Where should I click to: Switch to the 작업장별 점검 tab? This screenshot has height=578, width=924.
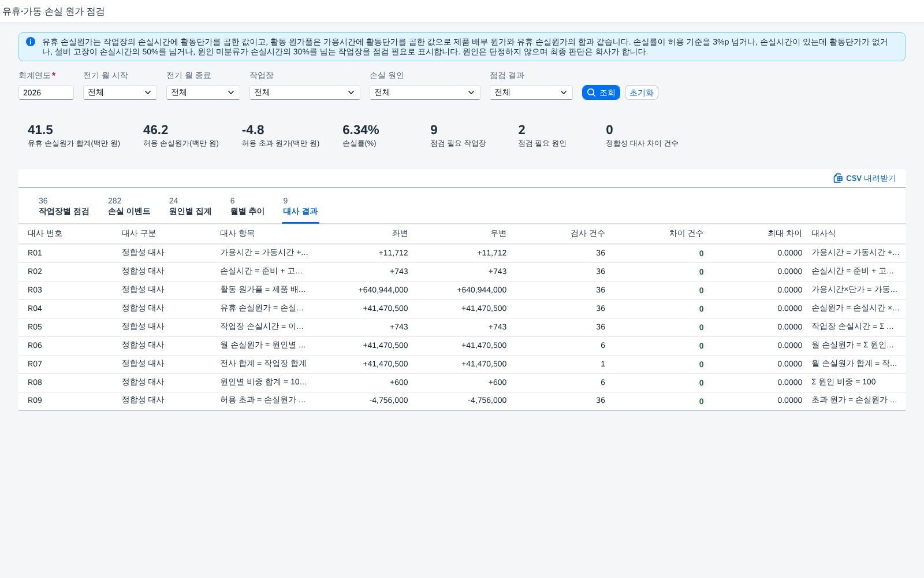[64, 206]
